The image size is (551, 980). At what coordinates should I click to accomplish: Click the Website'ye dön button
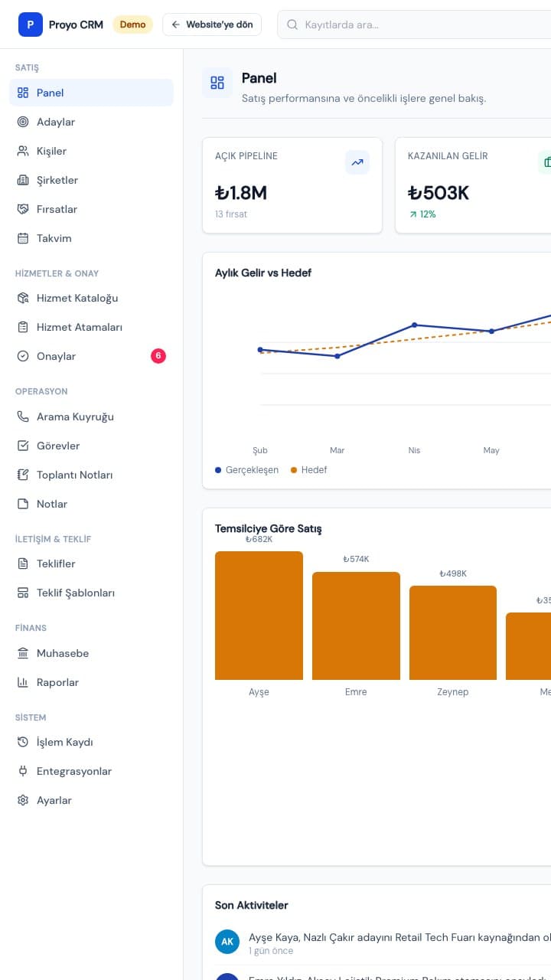[212, 24]
